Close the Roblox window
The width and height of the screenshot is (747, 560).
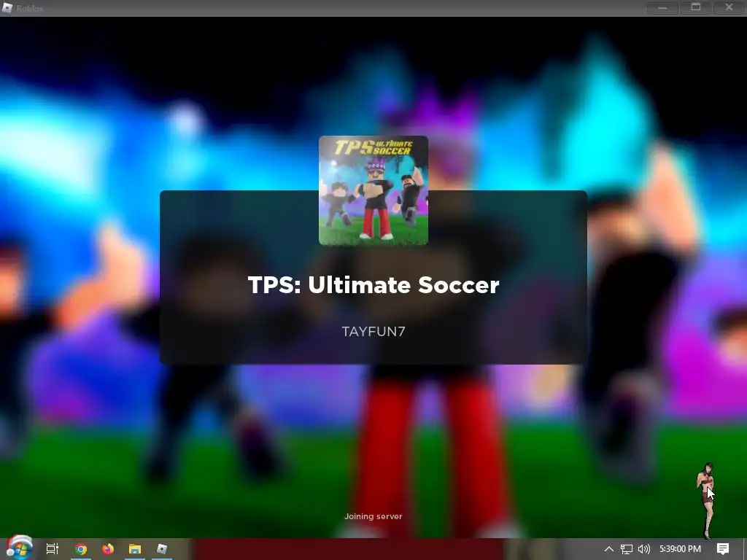tap(729, 7)
